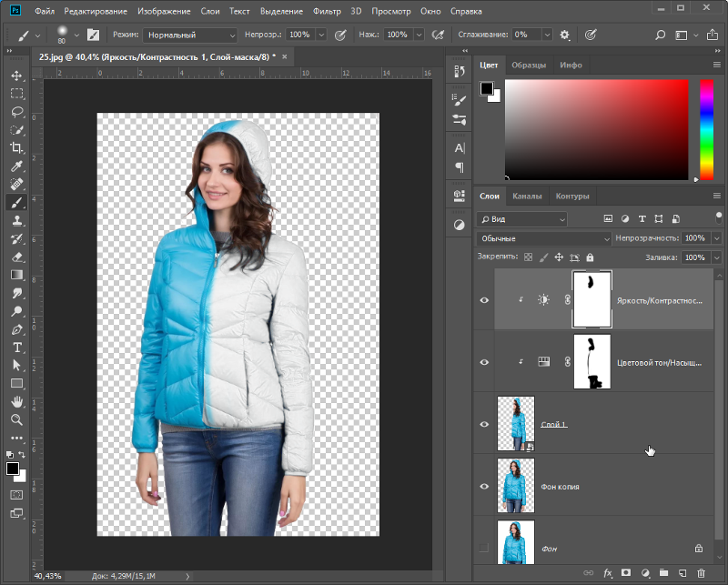This screenshot has width=728, height=585.
Task: Select the Rectangle shape tool
Action: (16, 384)
